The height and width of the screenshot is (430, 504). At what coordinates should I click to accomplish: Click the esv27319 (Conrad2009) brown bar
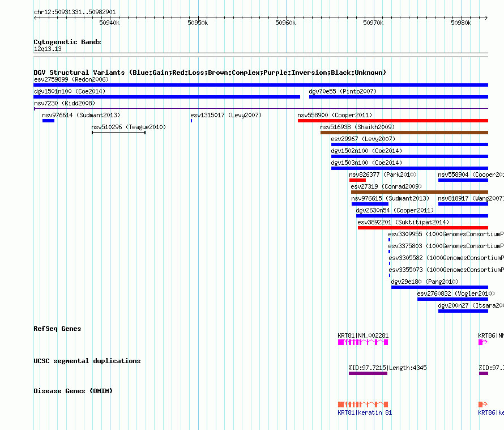pos(420,192)
